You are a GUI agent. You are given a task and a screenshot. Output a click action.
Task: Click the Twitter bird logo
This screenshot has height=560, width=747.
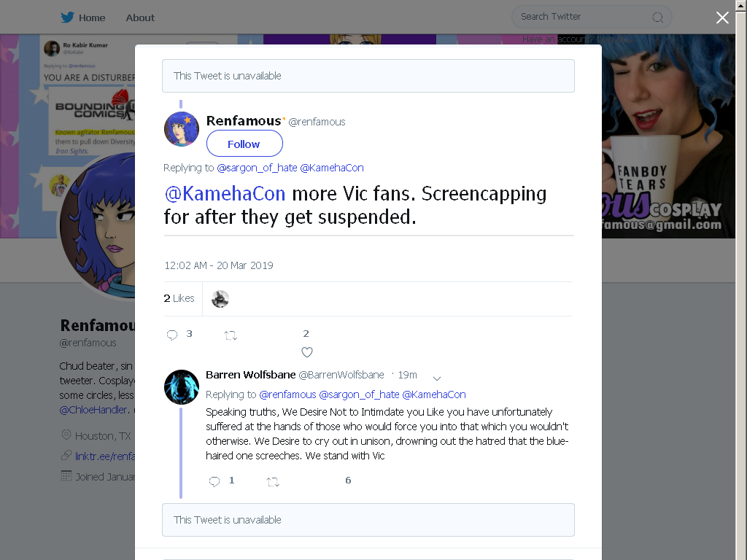tap(67, 17)
